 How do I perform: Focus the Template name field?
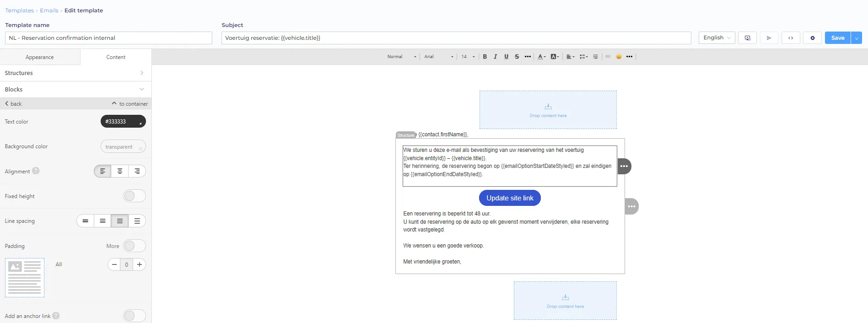(x=108, y=38)
